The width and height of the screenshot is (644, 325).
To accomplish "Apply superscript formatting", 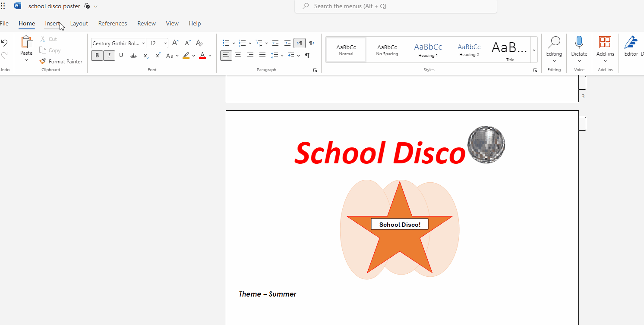I will point(158,56).
